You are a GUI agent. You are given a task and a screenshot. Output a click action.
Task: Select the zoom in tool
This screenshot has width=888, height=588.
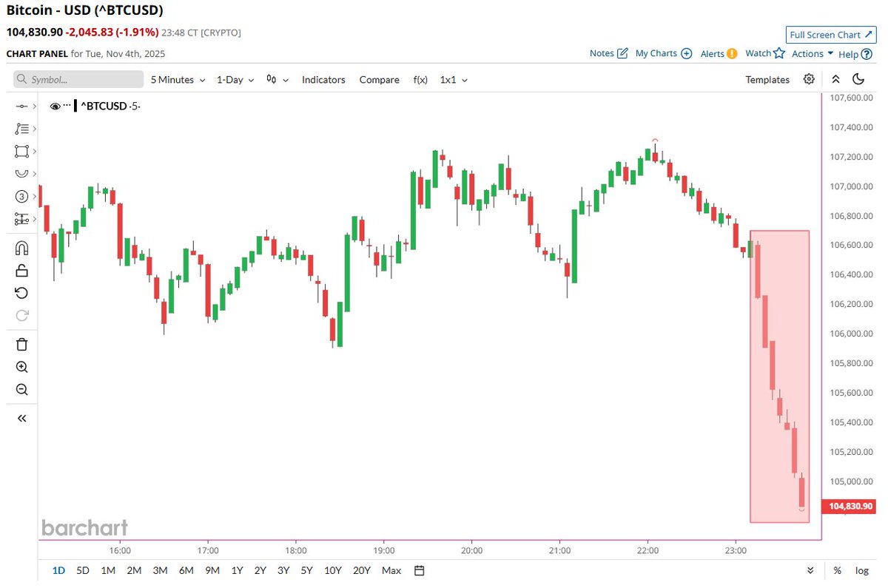coord(21,367)
